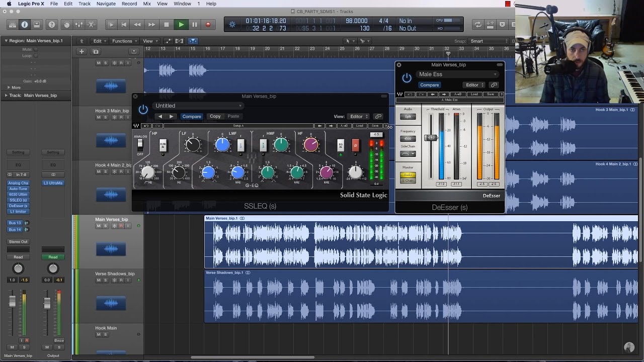Viewport: 644px width, 362px height.
Task: Open the Snap Smart dropdown
Action: tap(488, 41)
